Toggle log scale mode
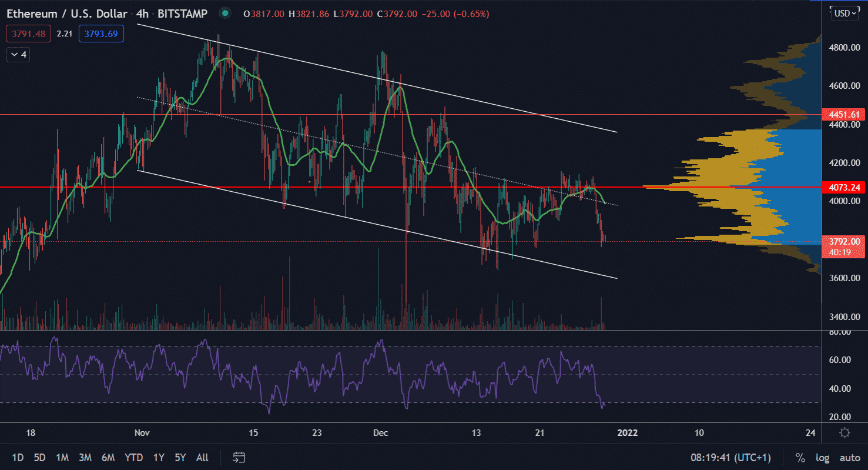Screen dimensions: 868x470 (x=822, y=457)
